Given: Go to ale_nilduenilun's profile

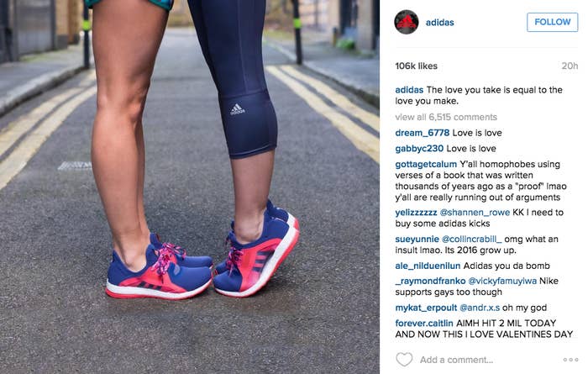Looking at the screenshot, I should coord(428,266).
